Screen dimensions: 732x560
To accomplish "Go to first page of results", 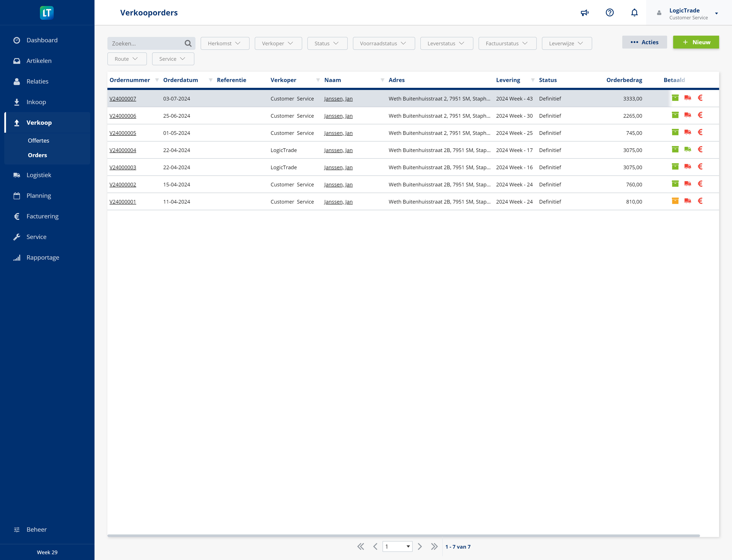I will [x=360, y=547].
